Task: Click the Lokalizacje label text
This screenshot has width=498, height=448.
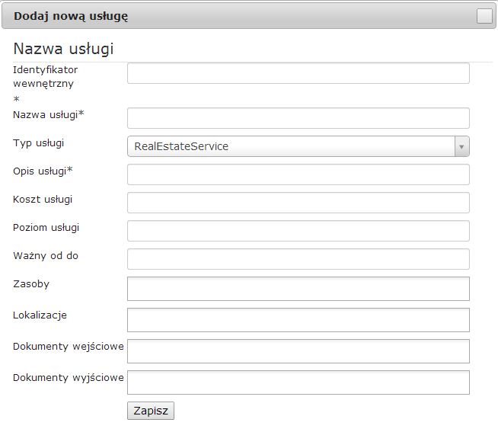Action: tap(40, 315)
